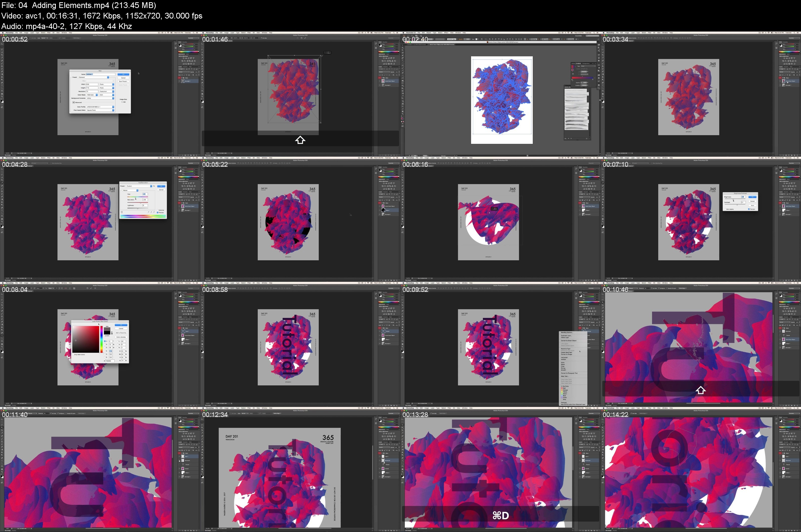
Task: Toggle Layer 1 visibility eye in 00:08:04 frame
Action: (x=179, y=331)
